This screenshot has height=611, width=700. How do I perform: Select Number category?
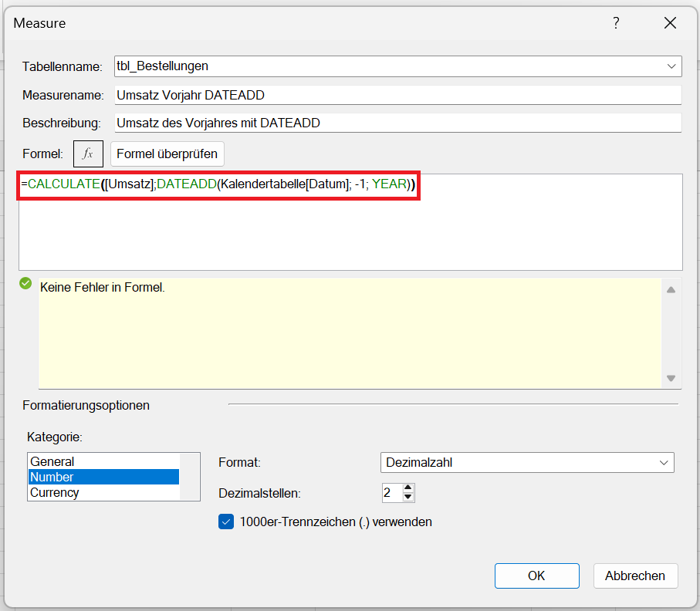(52, 477)
